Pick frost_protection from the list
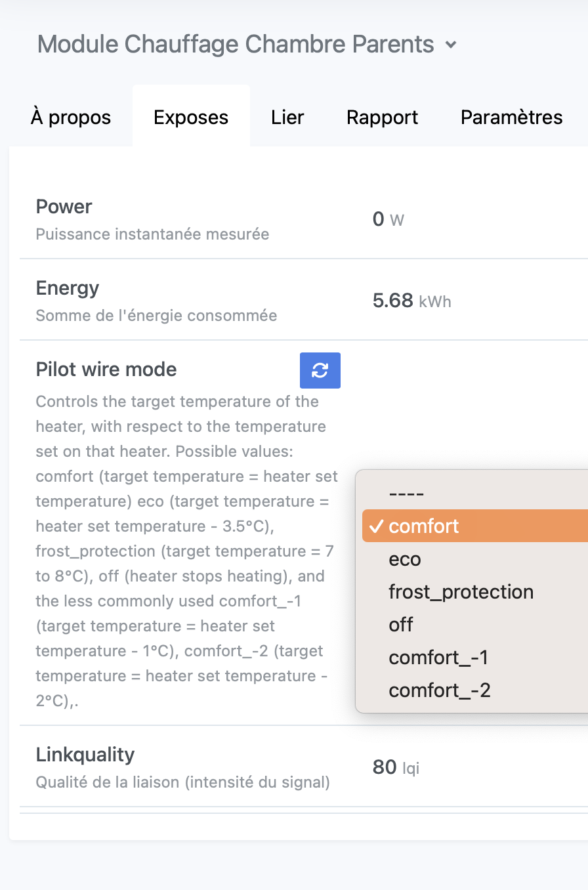Screen dimensions: 588x890 [x=461, y=592]
